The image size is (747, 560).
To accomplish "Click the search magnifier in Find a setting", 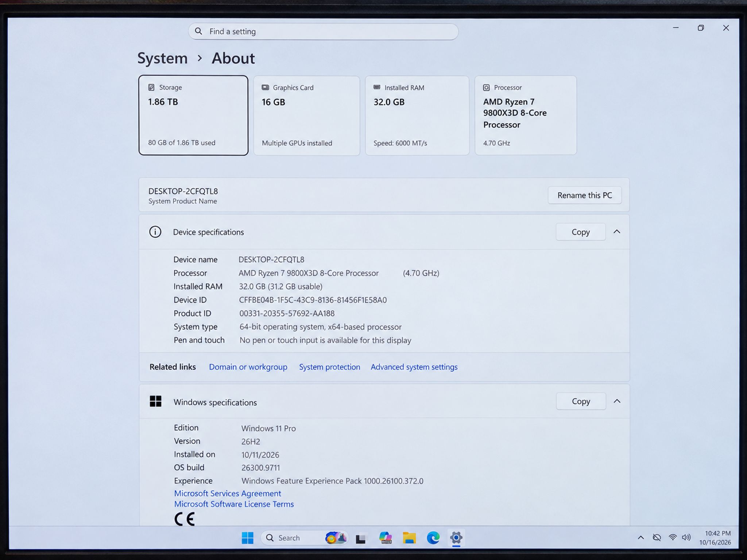I will (x=198, y=31).
